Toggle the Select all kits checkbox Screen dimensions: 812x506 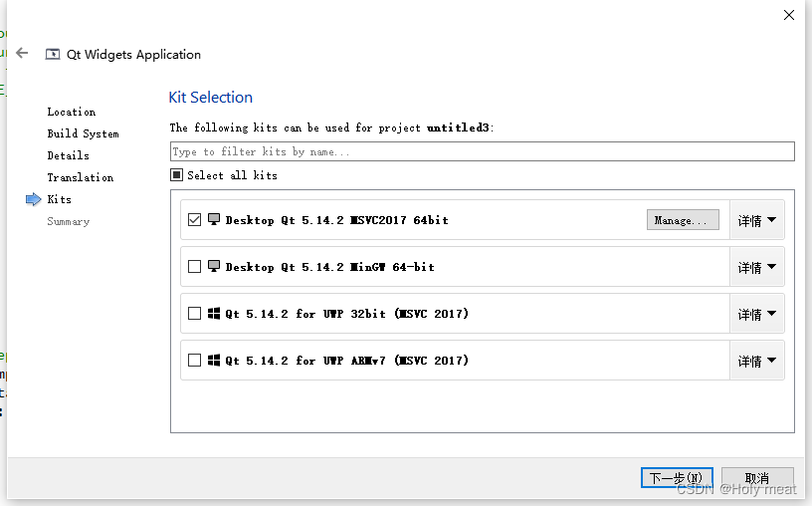pos(176,174)
